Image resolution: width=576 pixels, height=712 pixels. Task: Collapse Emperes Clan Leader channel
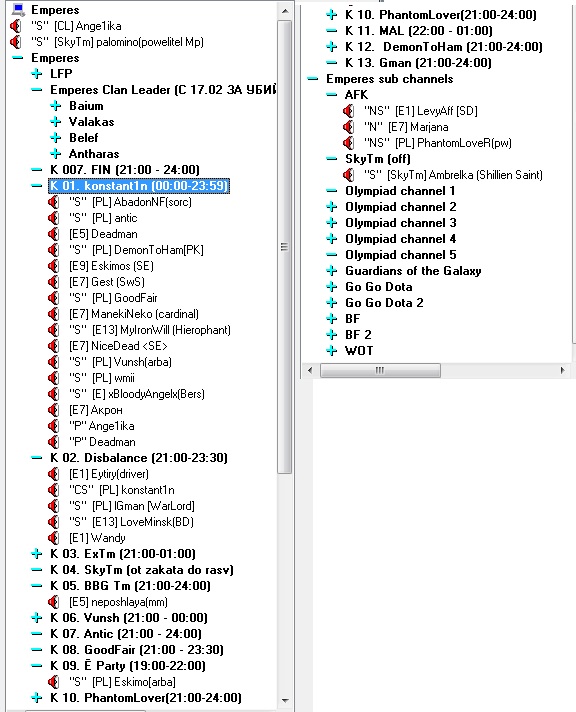[37, 90]
